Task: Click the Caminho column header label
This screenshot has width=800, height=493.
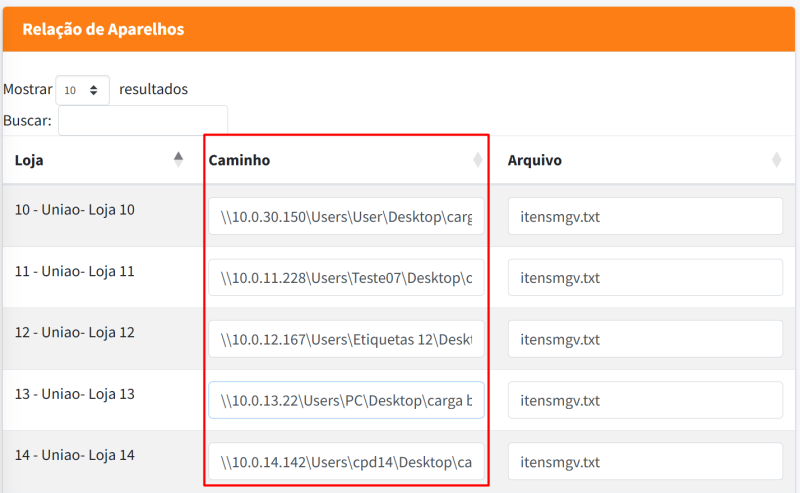Action: (239, 160)
